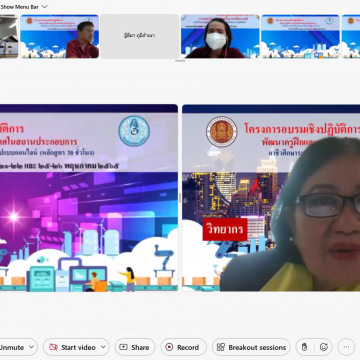
Task: Click the Thai seal logo on right video
Action: [222, 132]
